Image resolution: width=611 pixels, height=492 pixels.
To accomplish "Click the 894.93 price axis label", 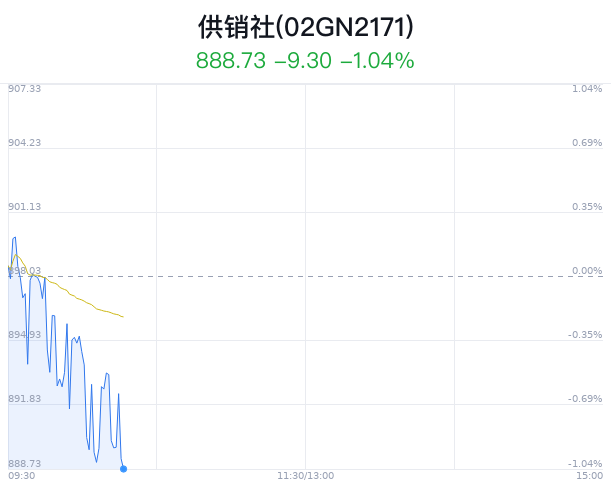I will click(x=25, y=335).
